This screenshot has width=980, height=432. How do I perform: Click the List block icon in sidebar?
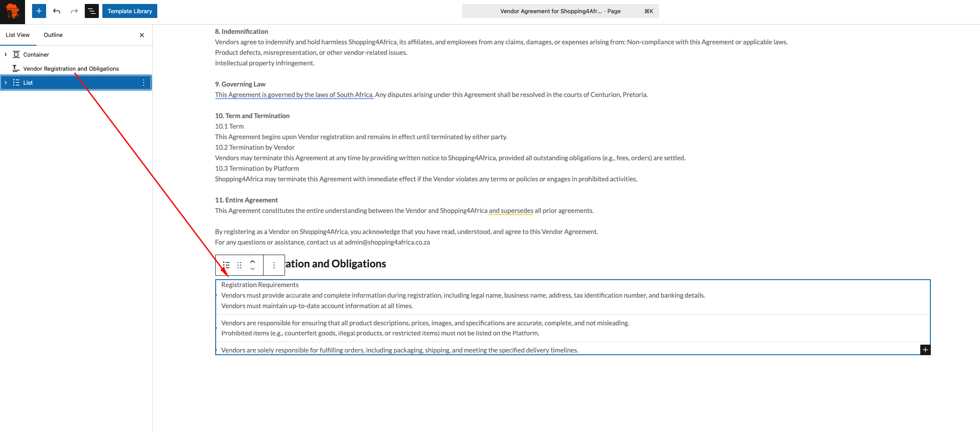pyautogui.click(x=16, y=83)
